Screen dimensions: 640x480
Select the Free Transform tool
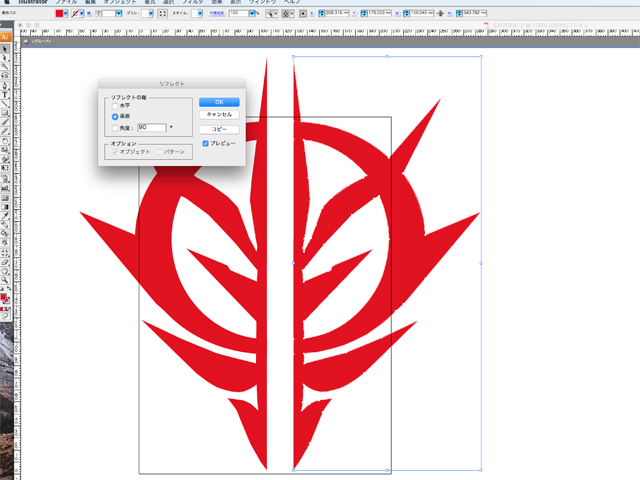pos(5,168)
